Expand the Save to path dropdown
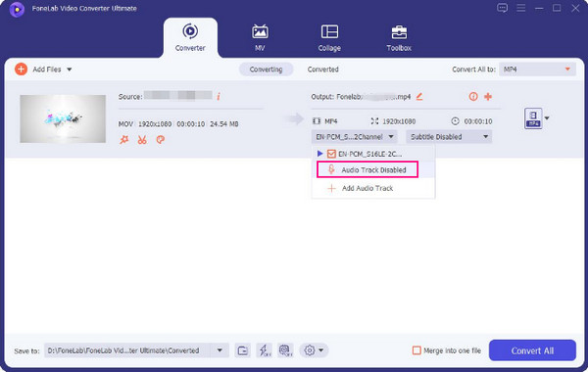The height and width of the screenshot is (372, 588). 220,350
